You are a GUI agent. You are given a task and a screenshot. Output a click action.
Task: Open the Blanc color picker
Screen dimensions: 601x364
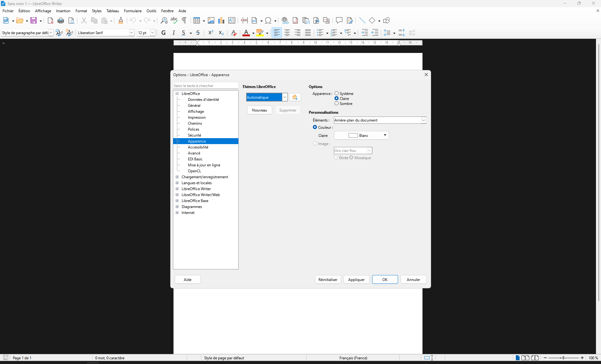(x=361, y=135)
